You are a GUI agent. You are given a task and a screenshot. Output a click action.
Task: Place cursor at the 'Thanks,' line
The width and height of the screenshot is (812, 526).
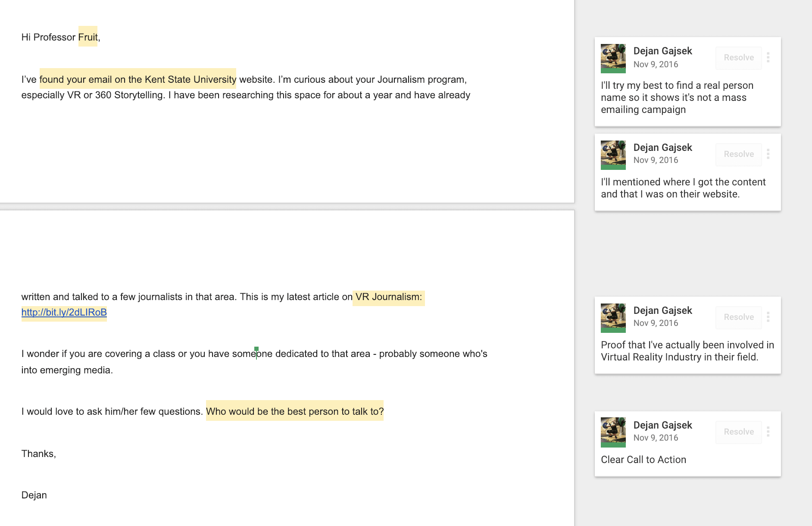click(x=39, y=454)
